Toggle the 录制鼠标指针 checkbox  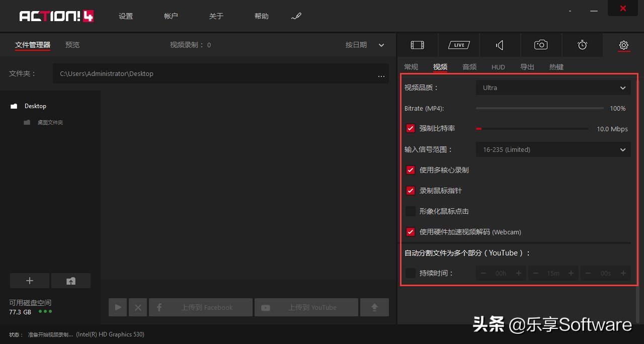point(411,191)
